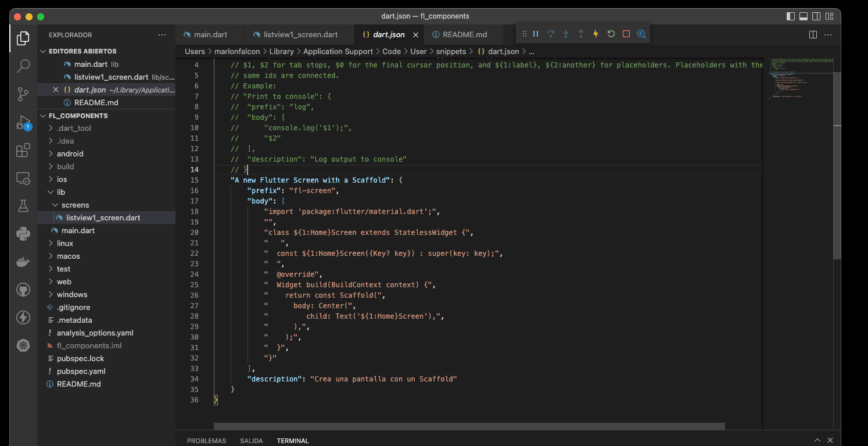Open the Kubernetes helm icon
The image size is (868, 446).
click(x=23, y=345)
